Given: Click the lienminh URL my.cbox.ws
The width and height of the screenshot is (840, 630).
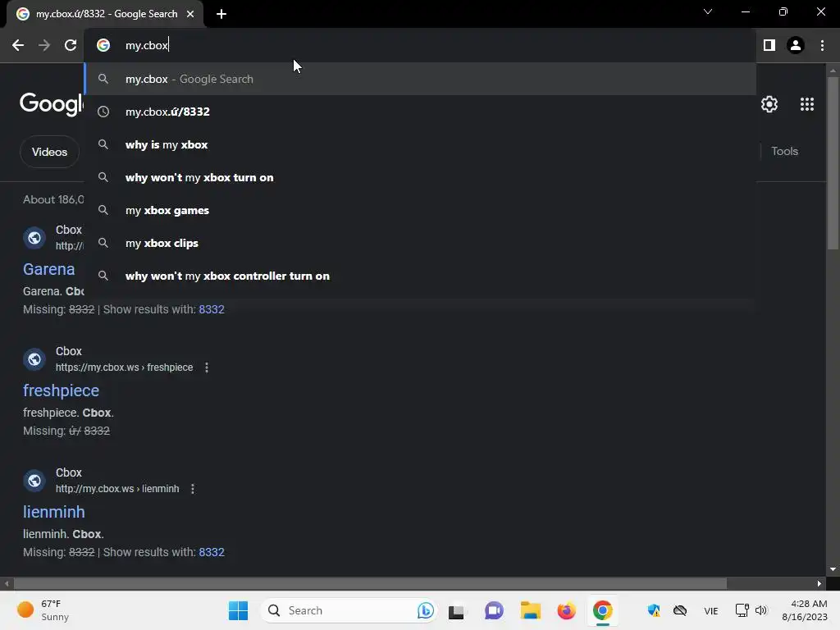Looking at the screenshot, I should point(117,489).
